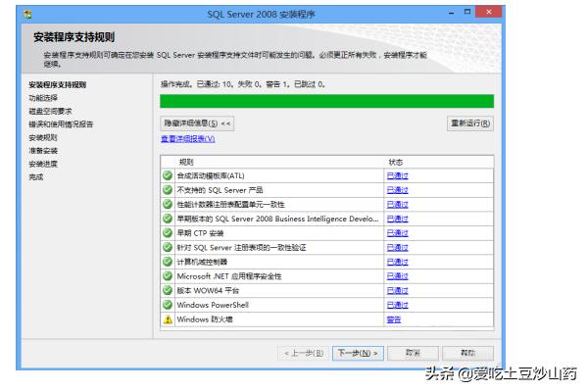Screen dimensions: 588x392
Task: Click green check icon for Windows PowerShell
Action: coord(168,305)
